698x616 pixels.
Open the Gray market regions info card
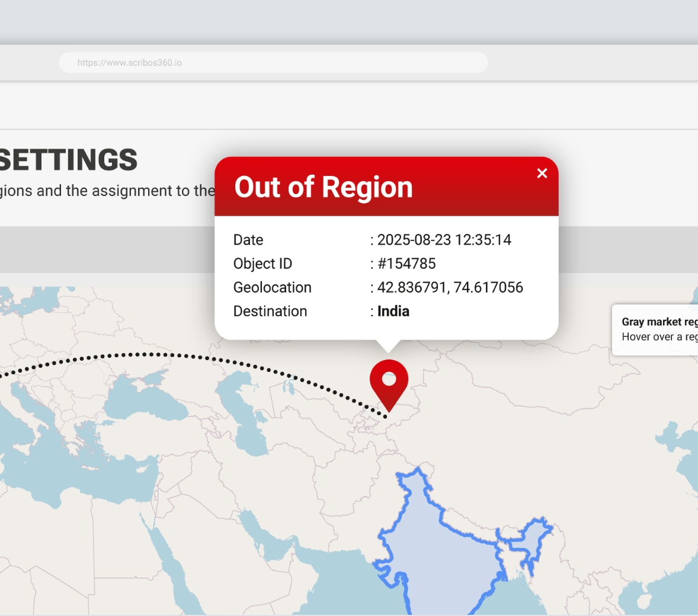(x=655, y=330)
